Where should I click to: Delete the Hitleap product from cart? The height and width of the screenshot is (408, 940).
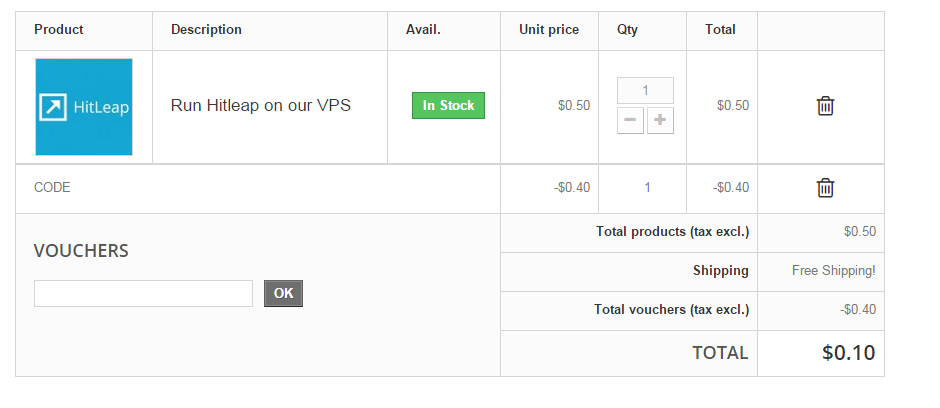825,105
